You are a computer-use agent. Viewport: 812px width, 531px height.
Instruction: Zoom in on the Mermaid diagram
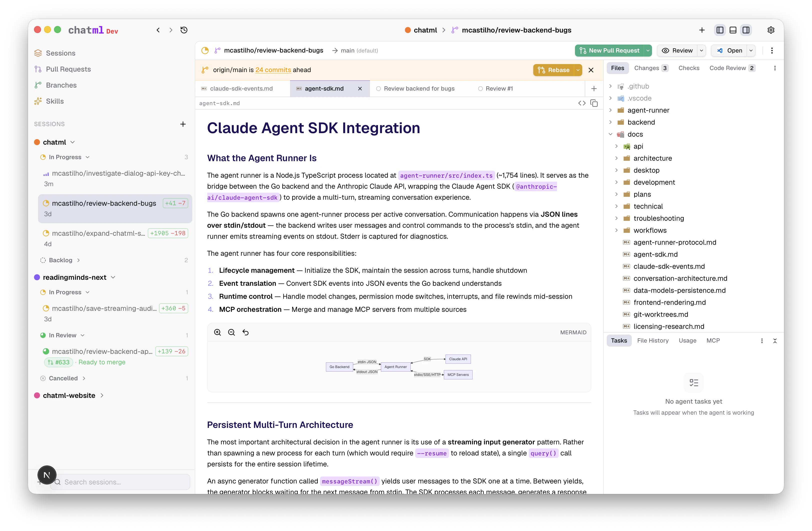(217, 332)
